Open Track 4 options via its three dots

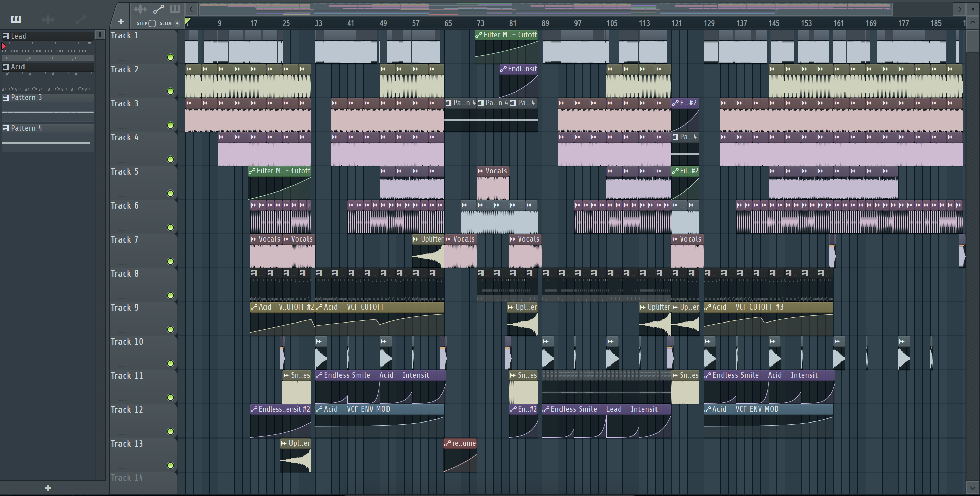tap(123, 162)
